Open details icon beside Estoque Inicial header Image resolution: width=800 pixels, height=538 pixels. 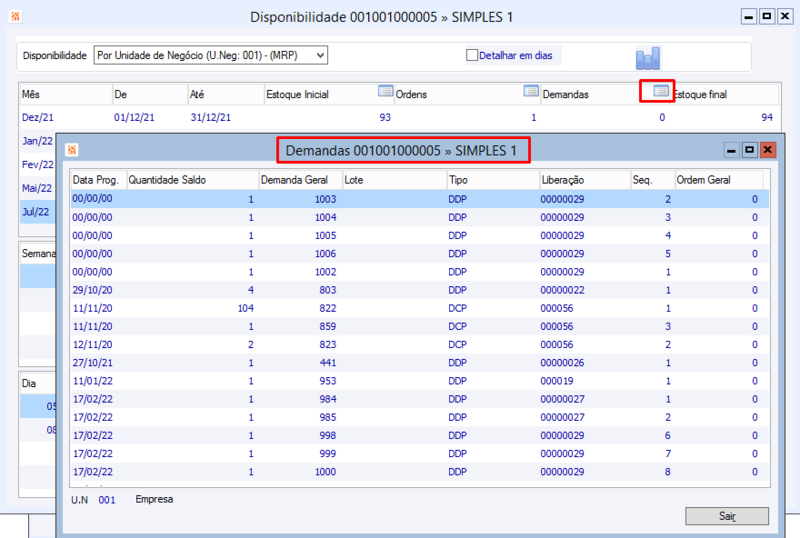(386, 92)
